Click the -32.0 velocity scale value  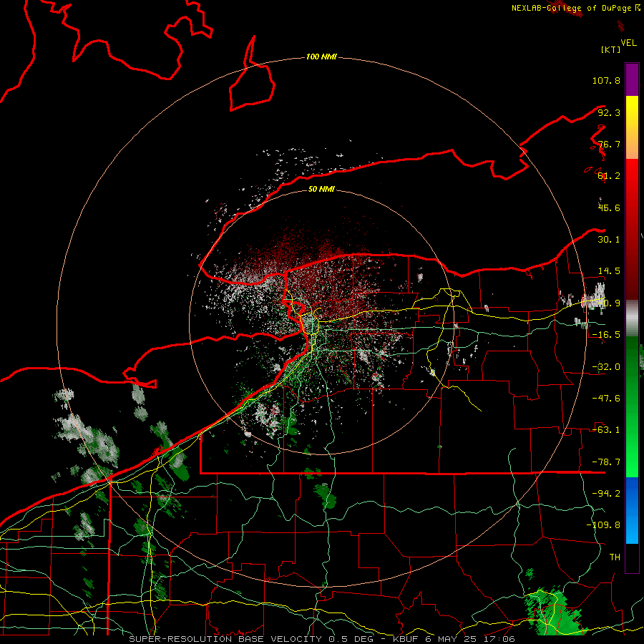point(606,367)
